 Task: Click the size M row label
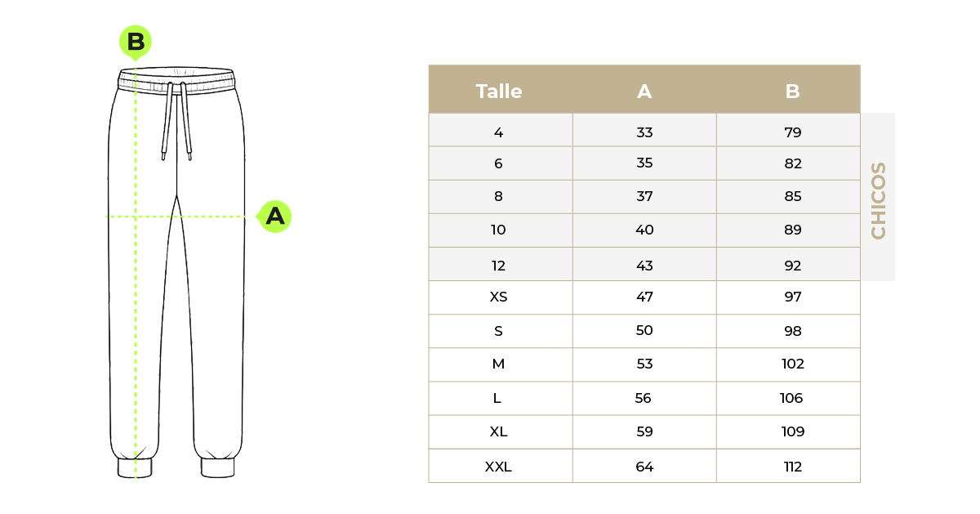(x=498, y=364)
